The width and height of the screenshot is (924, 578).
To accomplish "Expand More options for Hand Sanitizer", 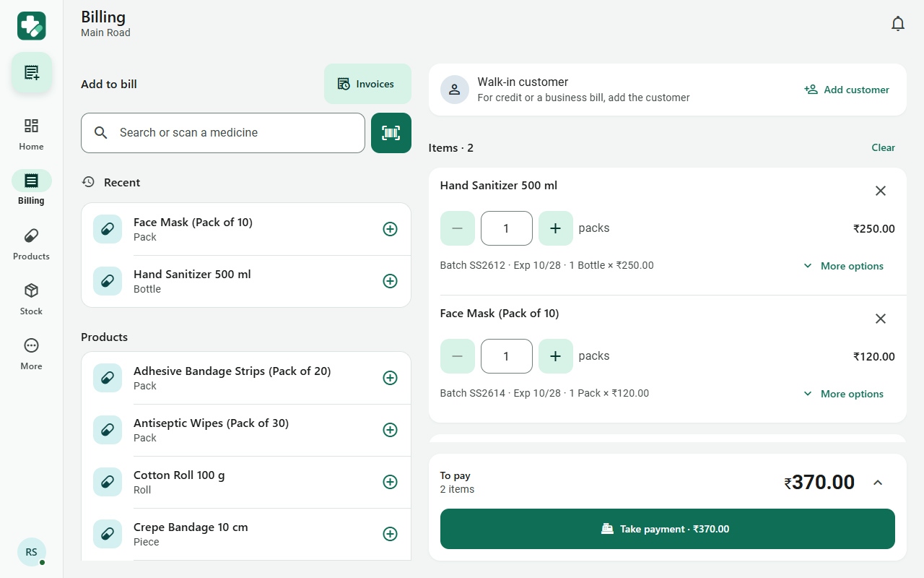I will [844, 266].
